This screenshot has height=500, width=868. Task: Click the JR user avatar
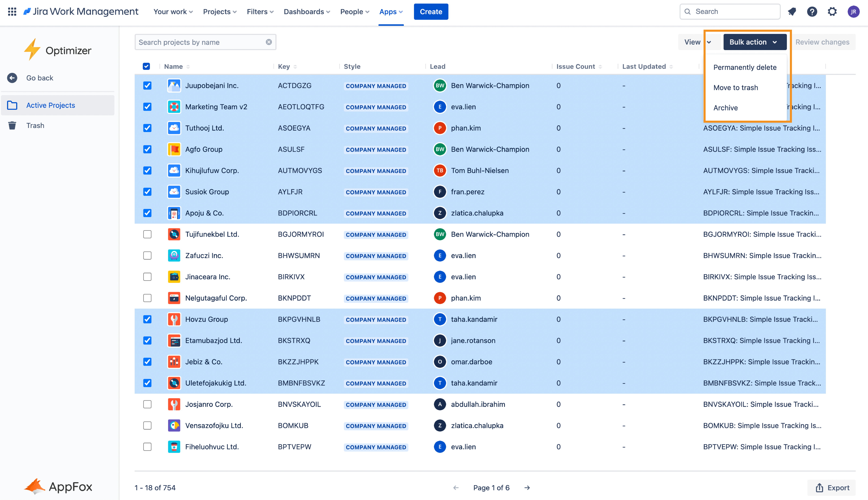[853, 12]
